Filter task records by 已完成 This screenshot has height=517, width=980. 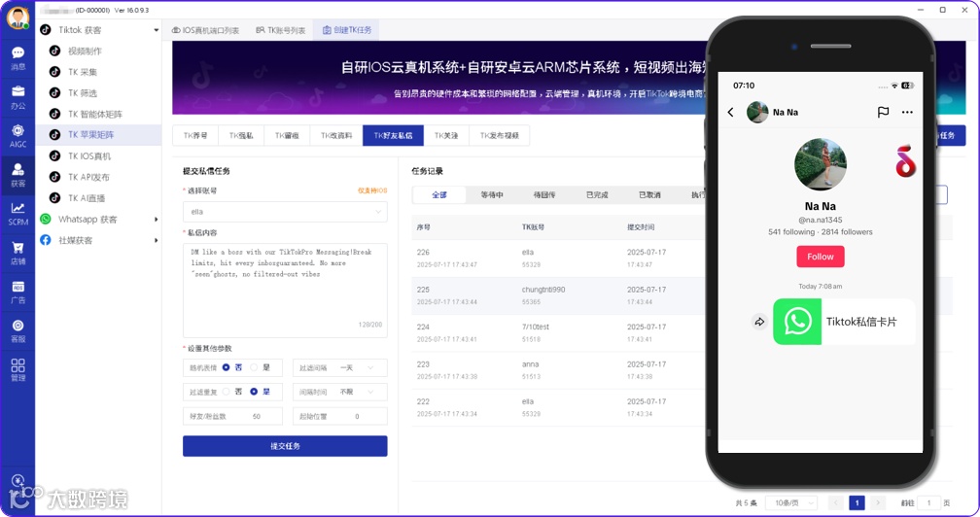point(597,194)
